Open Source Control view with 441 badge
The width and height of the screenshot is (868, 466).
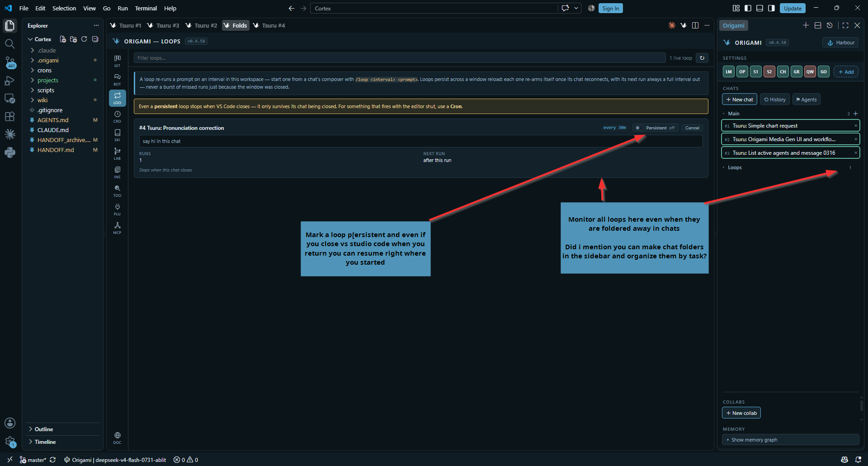click(x=9, y=62)
